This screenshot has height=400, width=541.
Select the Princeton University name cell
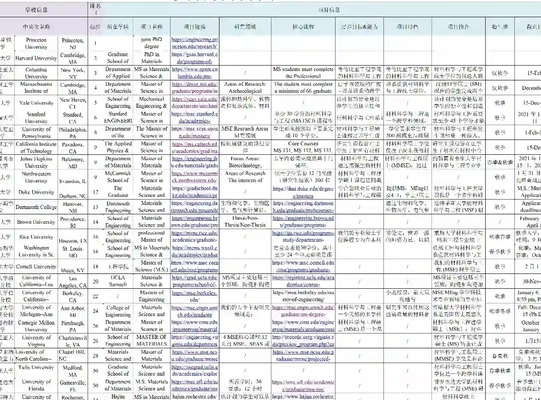tap(36, 43)
